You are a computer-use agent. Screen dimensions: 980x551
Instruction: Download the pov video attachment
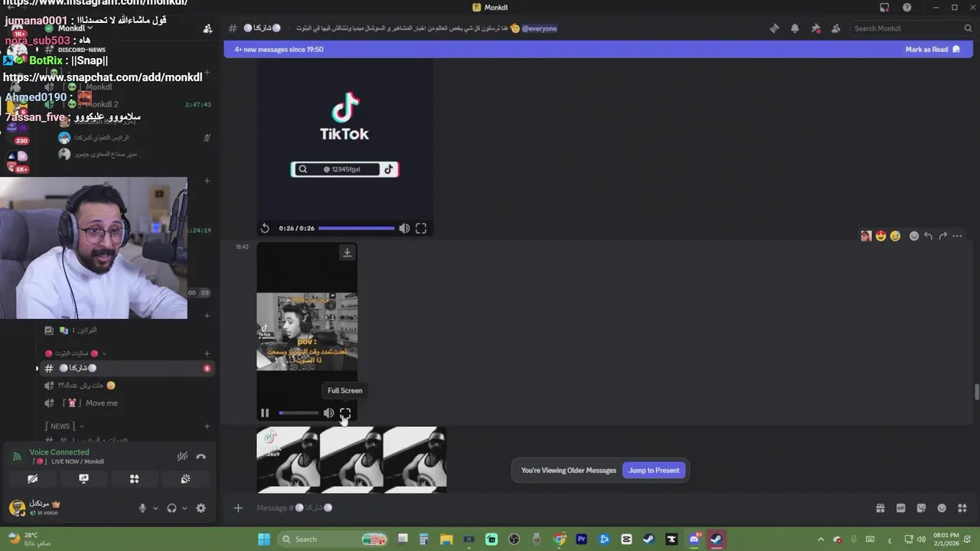(x=347, y=253)
